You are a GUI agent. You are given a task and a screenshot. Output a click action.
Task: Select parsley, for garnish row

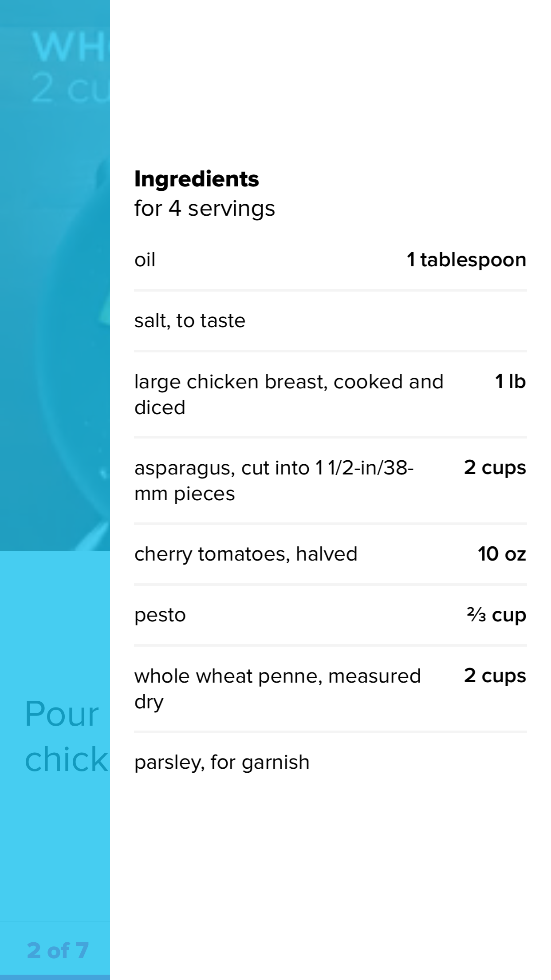click(330, 762)
